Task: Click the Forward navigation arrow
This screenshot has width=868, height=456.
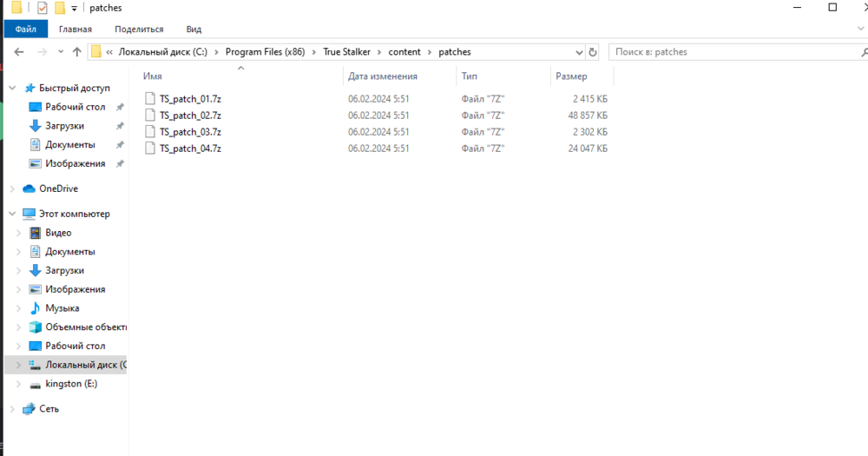Action: (42, 52)
